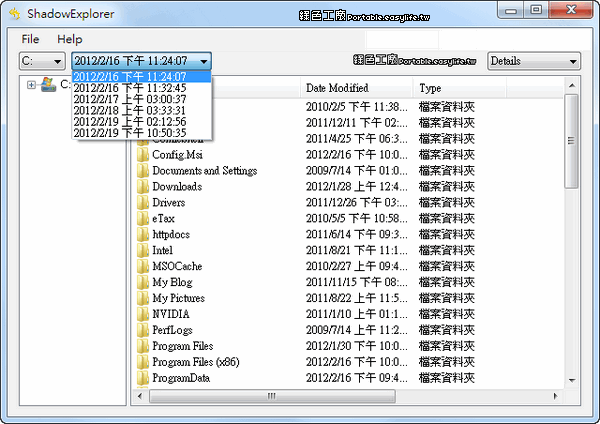
Task: Click date 2011/4/25 下午 06:3 cell
Action: point(357,139)
